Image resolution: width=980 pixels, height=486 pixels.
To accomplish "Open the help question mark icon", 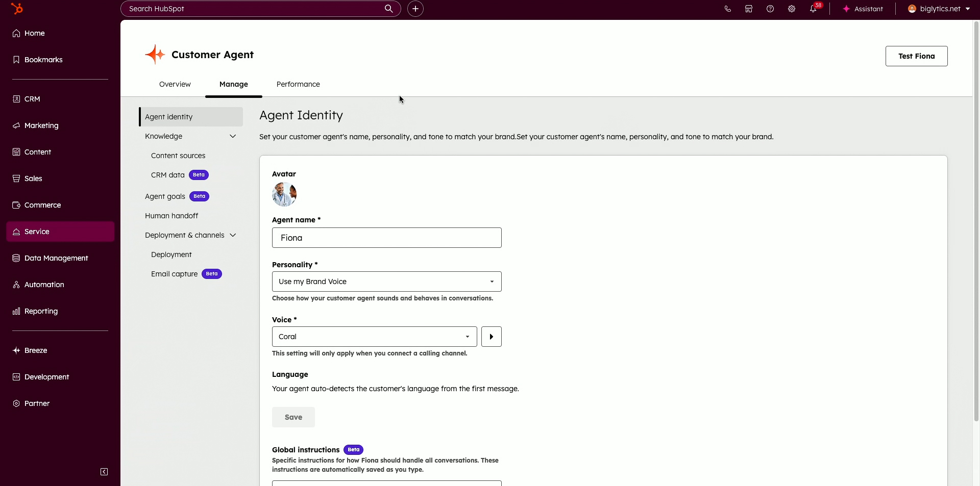I will (770, 9).
